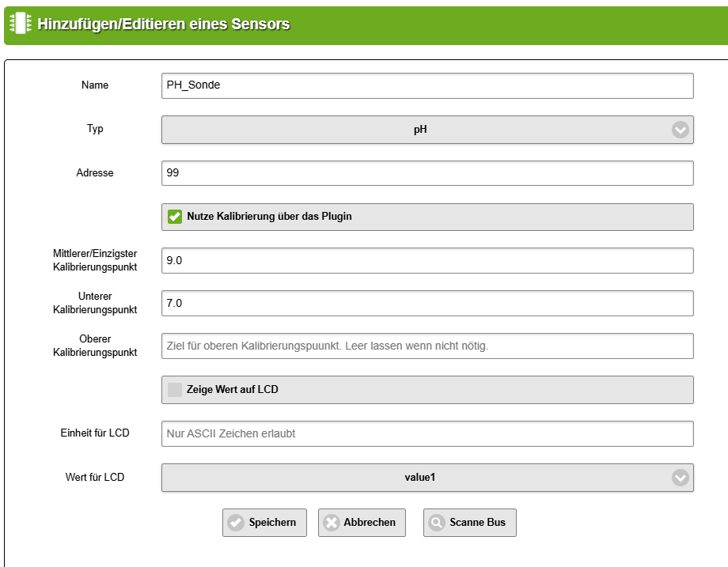Viewport: 728px width, 567px height.
Task: Select the Unterer Kalibrierungspunkt input field
Action: [427, 303]
